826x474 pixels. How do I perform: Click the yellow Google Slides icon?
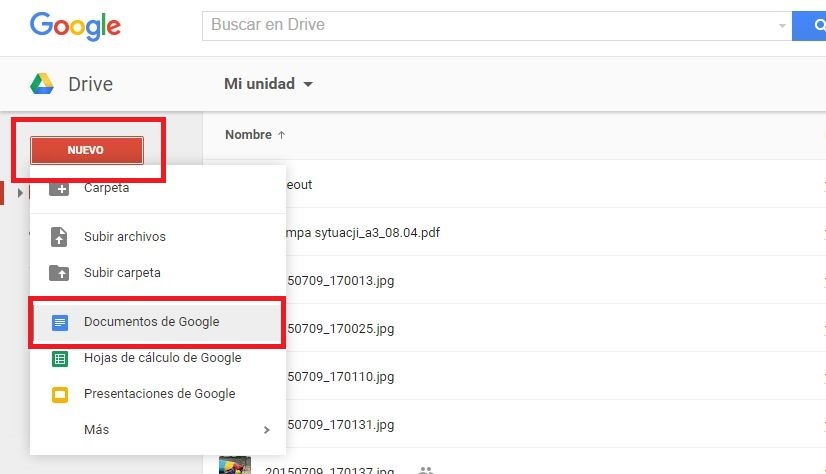[60, 394]
